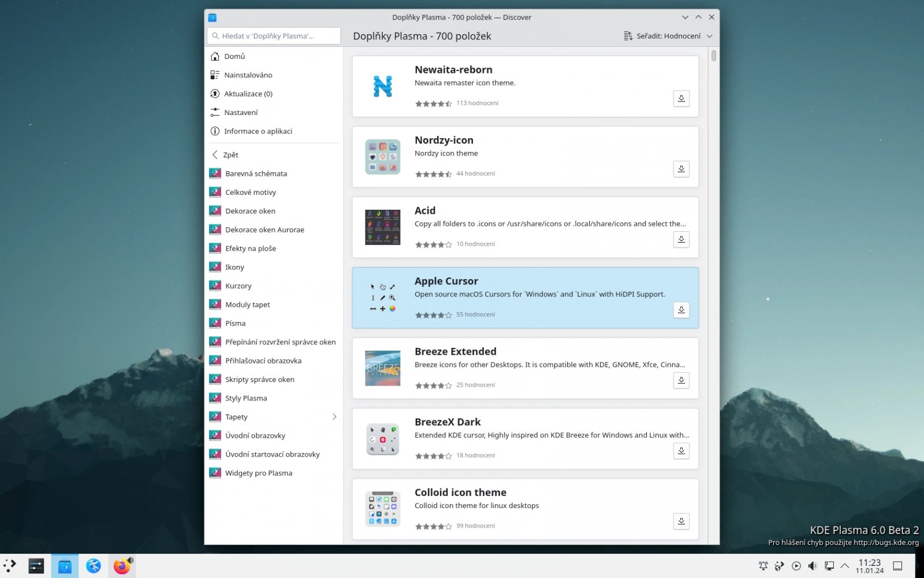Click the Colloid icon theme title
Screen dimensions: 924x578
[460, 492]
